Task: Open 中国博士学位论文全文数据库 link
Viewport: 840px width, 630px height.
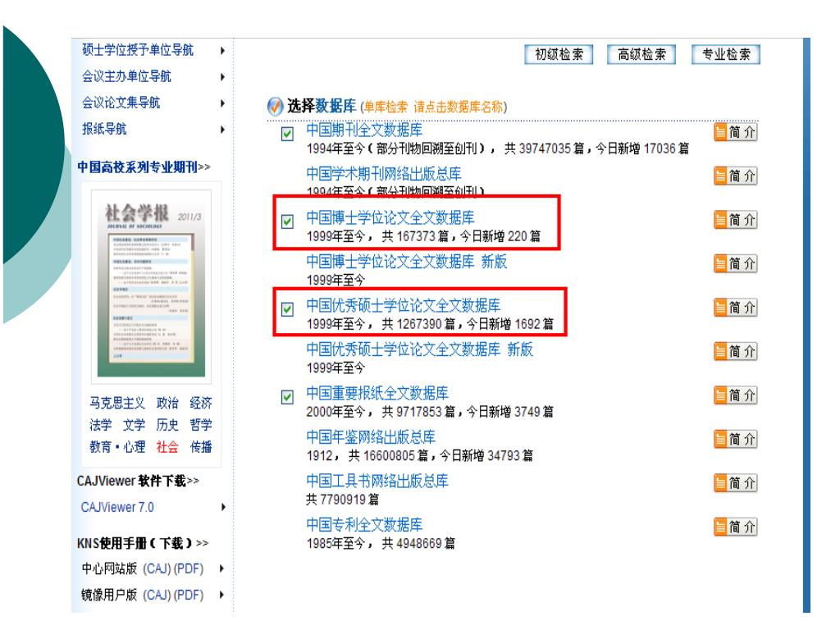Action: pyautogui.click(x=390, y=218)
